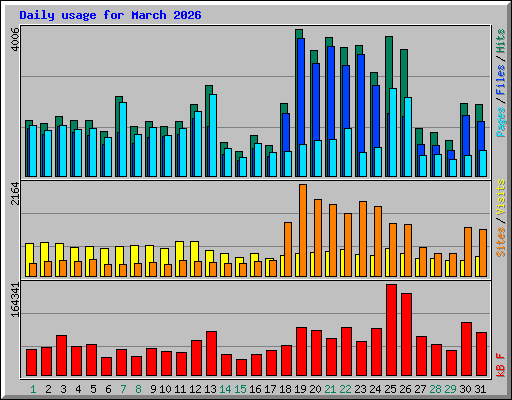This screenshot has width=512, height=400.
Task: Click day label 10 on the x-axis
Action: 165,389
